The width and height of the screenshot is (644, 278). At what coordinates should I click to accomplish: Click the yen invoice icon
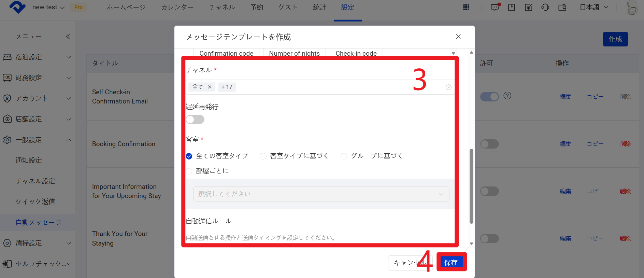tap(528, 7)
